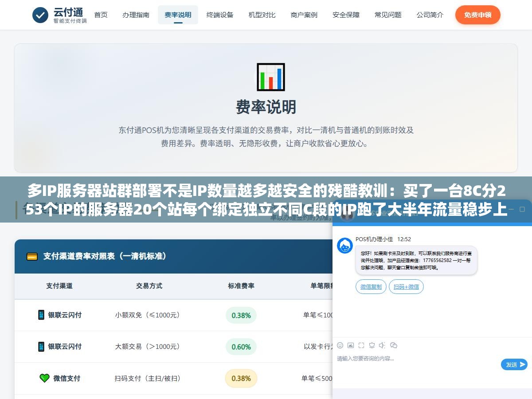
Task: Click the bar chart icon above 费率说明
Action: [x=270, y=77]
